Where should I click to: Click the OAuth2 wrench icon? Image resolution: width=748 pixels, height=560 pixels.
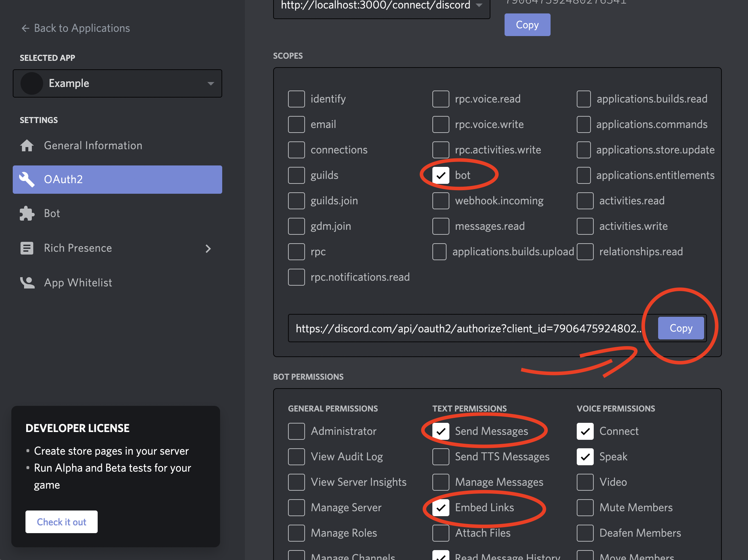(27, 179)
